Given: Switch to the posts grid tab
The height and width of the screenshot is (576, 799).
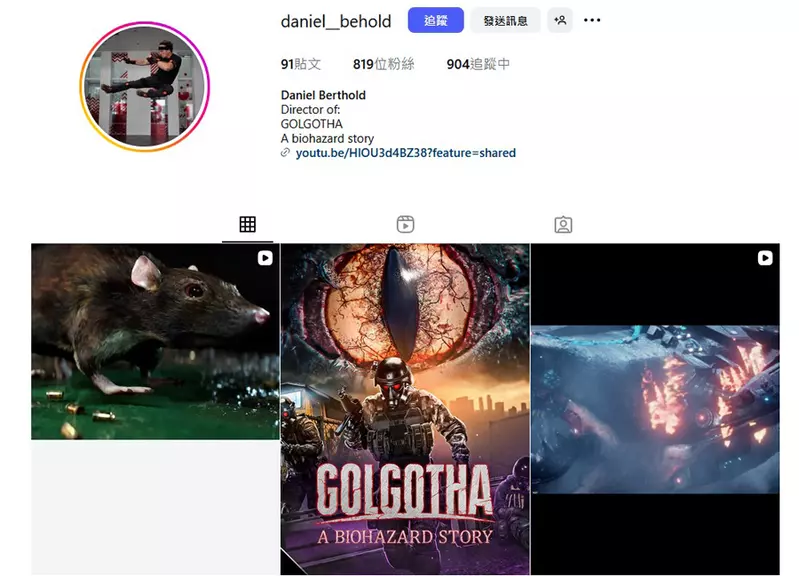Looking at the screenshot, I should click(247, 225).
